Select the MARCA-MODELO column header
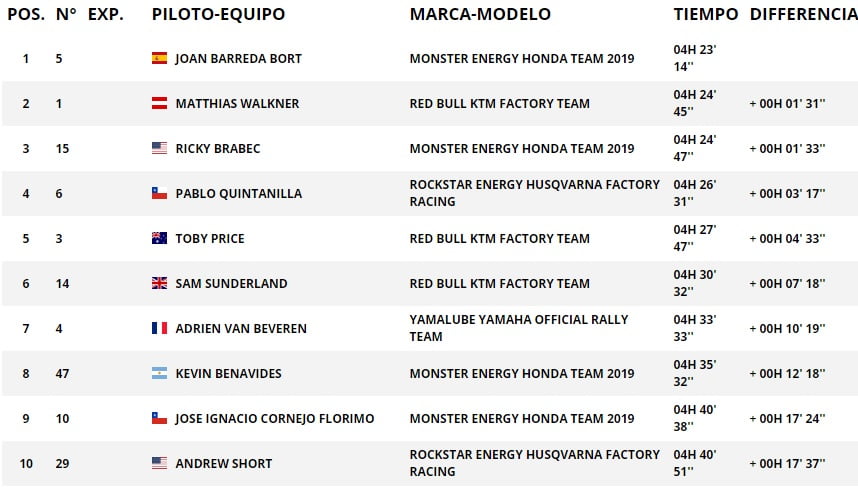 point(480,14)
